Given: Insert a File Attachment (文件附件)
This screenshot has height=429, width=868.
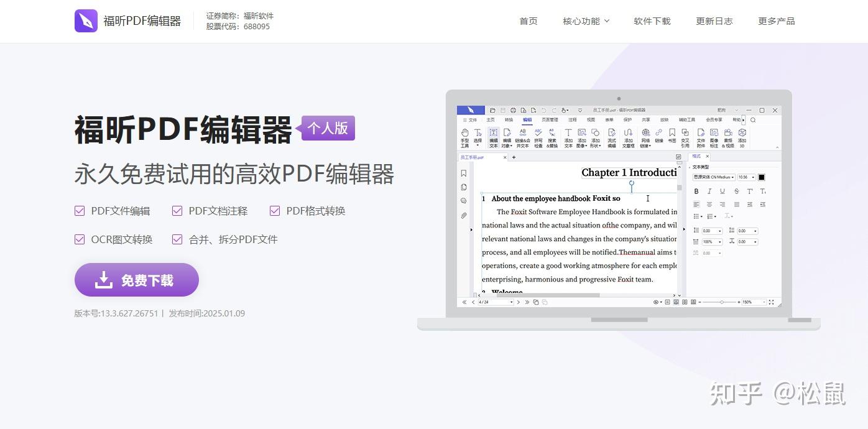Looking at the screenshot, I should pos(701,137).
